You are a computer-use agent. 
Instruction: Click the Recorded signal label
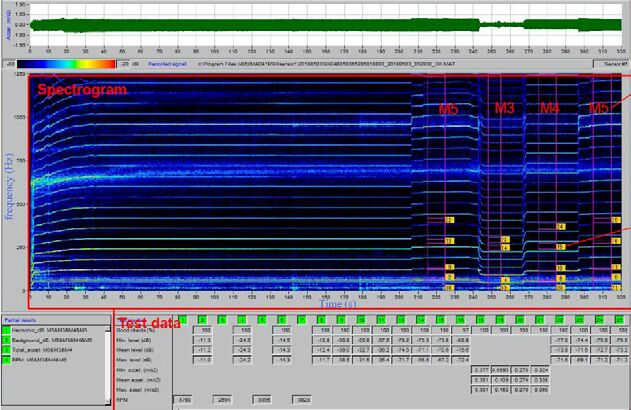167,64
